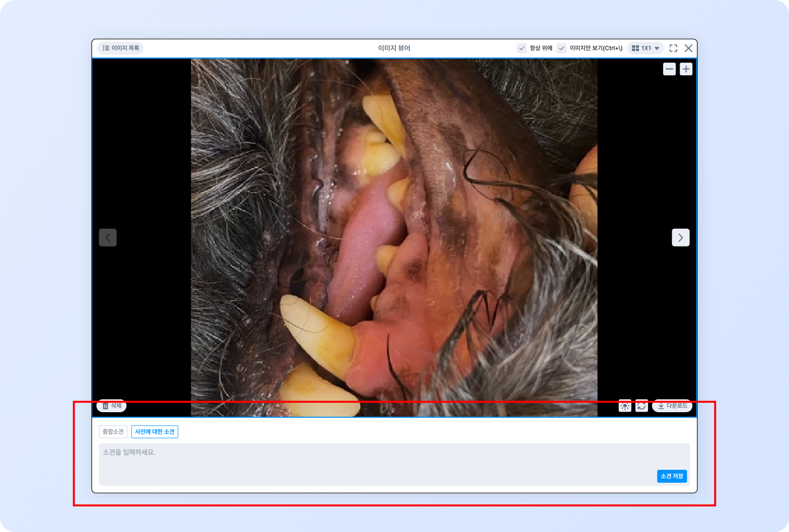Click the rotate/refresh image icon
The image size is (789, 532).
tap(642, 406)
